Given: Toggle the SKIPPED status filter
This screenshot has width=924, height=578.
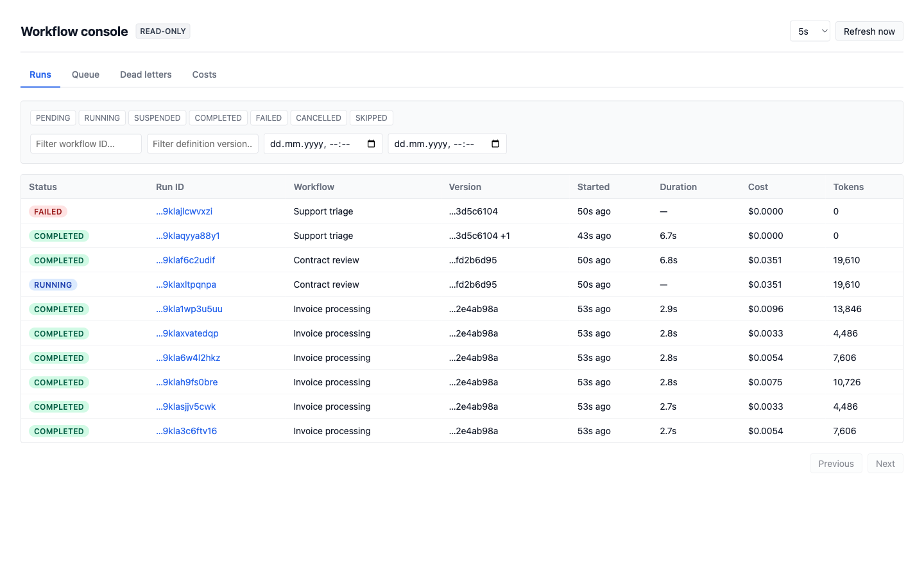Looking at the screenshot, I should coord(372,118).
